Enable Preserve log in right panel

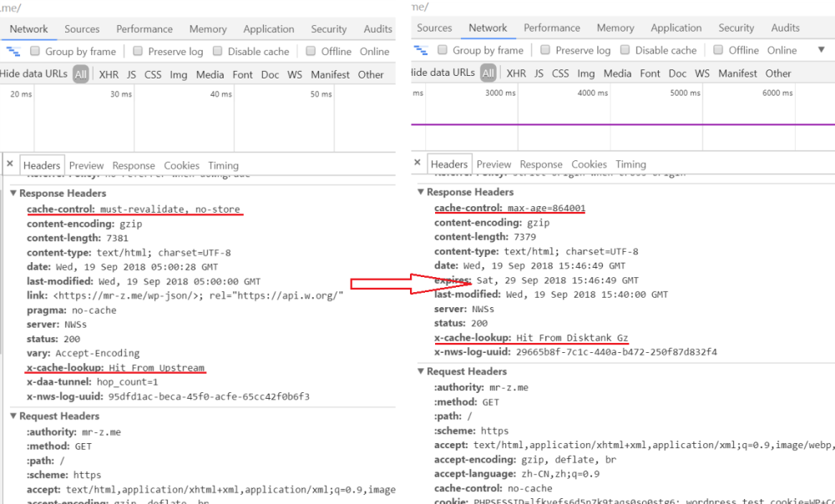coord(545,50)
